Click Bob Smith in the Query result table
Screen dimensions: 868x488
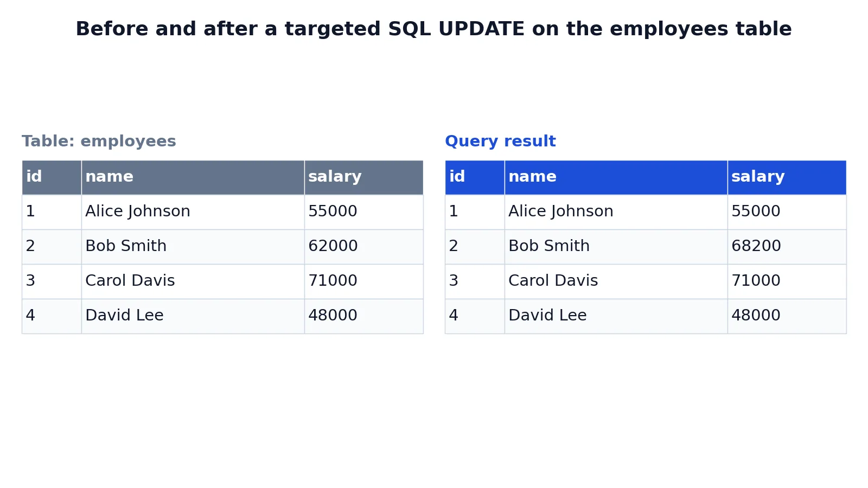pos(616,247)
